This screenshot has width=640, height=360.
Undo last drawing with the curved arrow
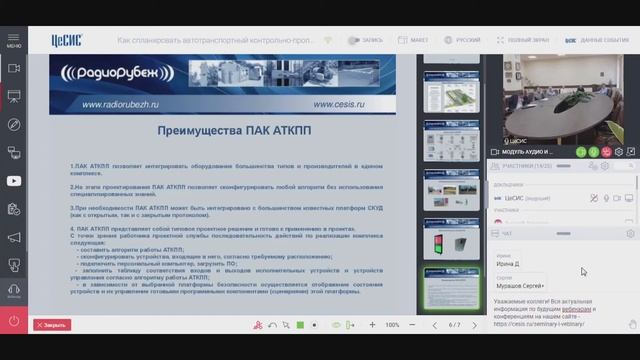[272, 325]
